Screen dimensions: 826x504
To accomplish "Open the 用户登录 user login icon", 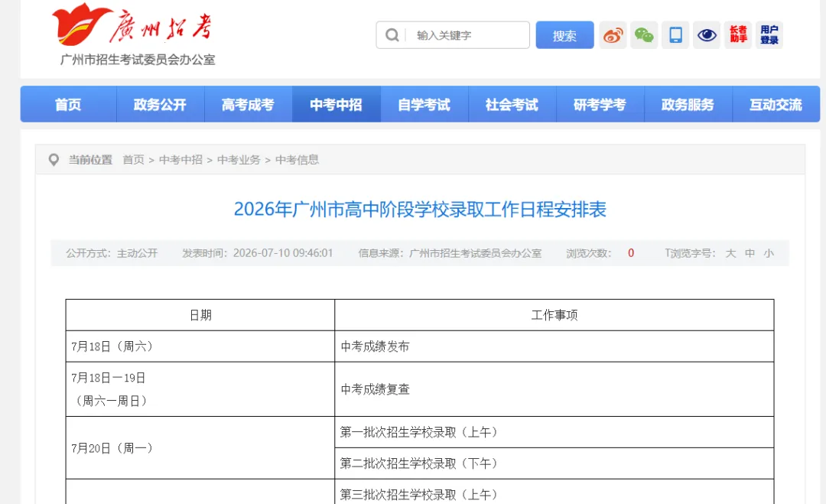I will pyautogui.click(x=769, y=35).
